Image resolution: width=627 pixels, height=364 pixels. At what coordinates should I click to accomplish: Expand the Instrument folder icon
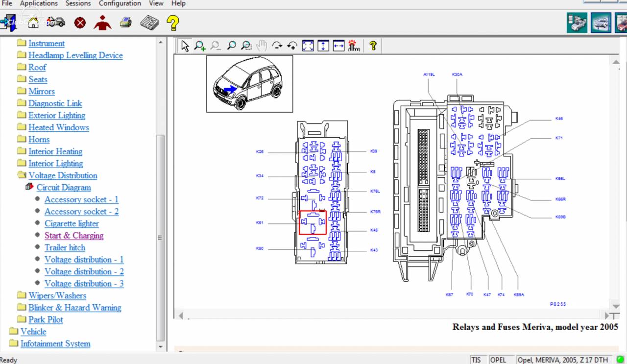tap(22, 43)
